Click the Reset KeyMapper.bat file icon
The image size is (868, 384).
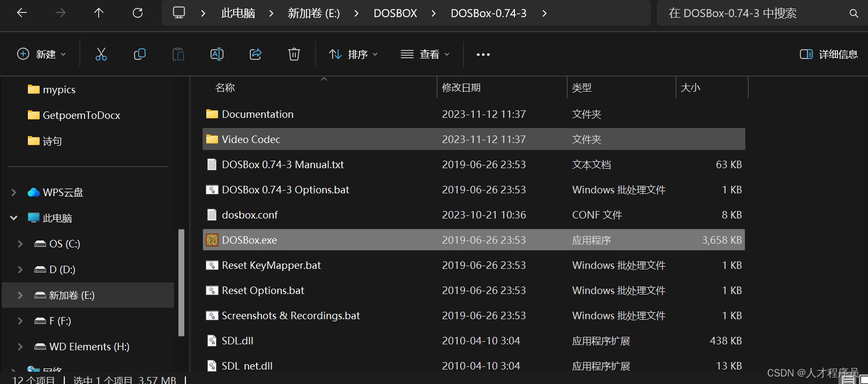[x=212, y=265]
